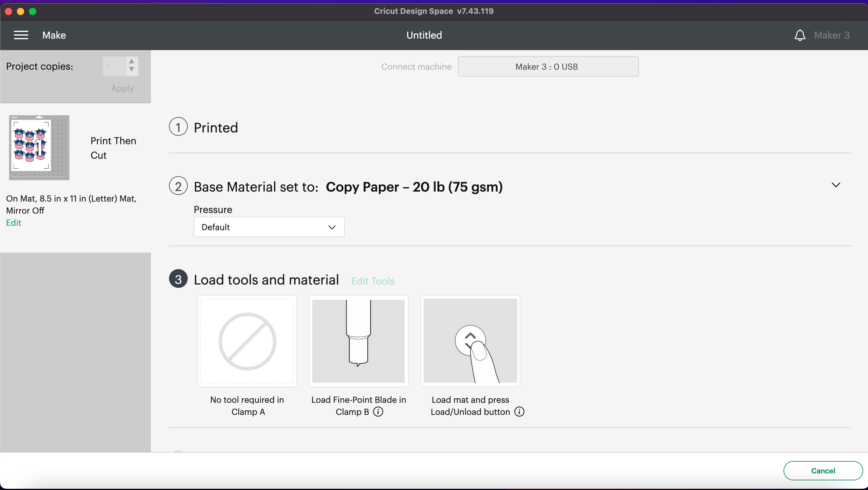Decrease project copies with down arrow

pyautogui.click(x=132, y=69)
